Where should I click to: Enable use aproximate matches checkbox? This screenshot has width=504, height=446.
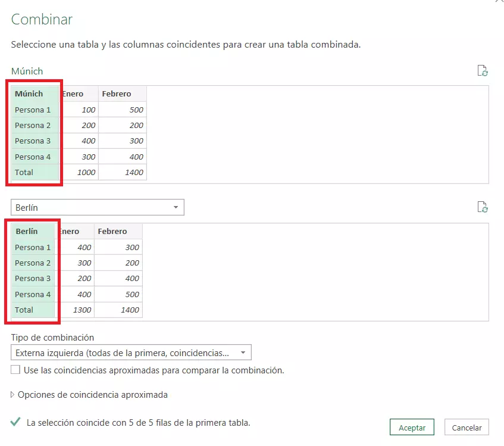pyautogui.click(x=14, y=370)
